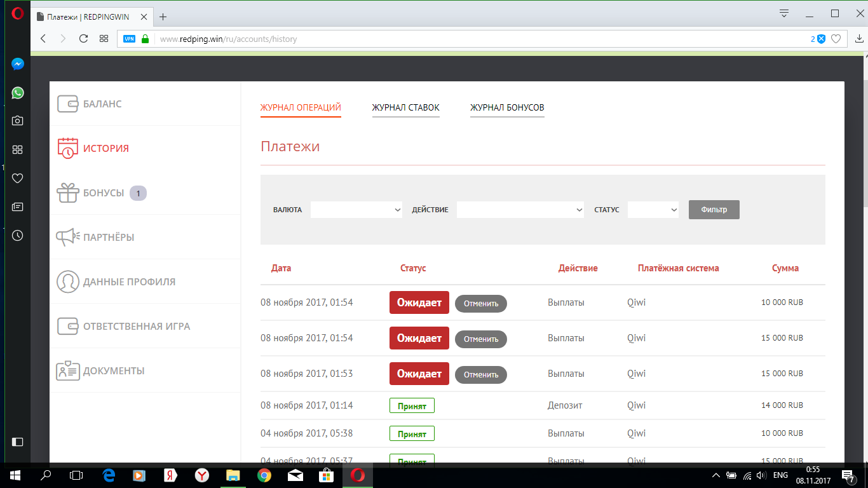Viewport: 868px width, 488px height.
Task: Click the Дата column header
Action: tap(281, 268)
